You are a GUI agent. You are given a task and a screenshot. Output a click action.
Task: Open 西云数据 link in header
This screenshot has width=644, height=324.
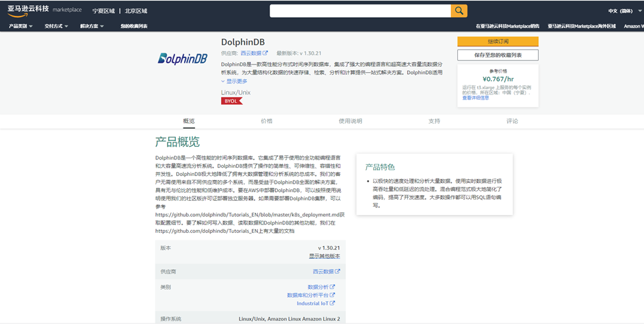251,53
